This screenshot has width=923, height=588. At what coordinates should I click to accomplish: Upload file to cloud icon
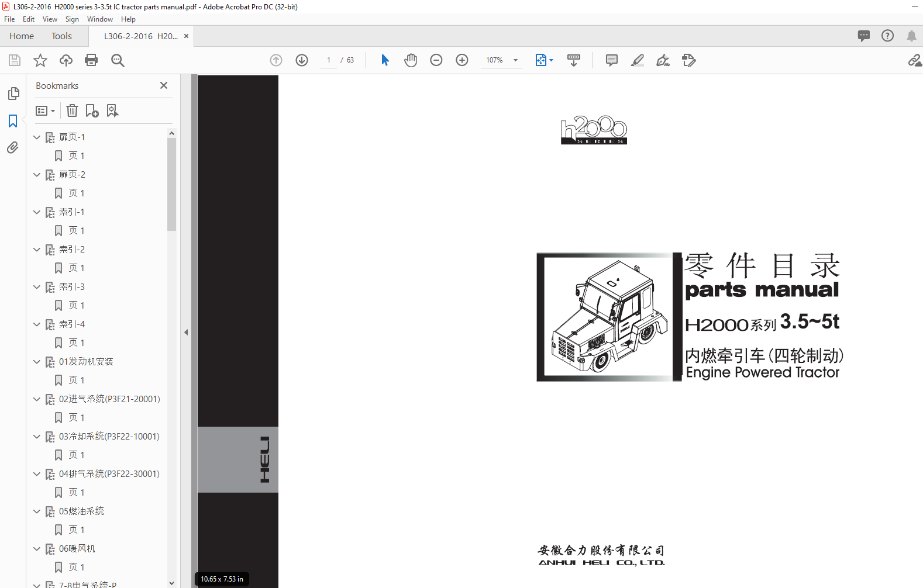(x=66, y=60)
